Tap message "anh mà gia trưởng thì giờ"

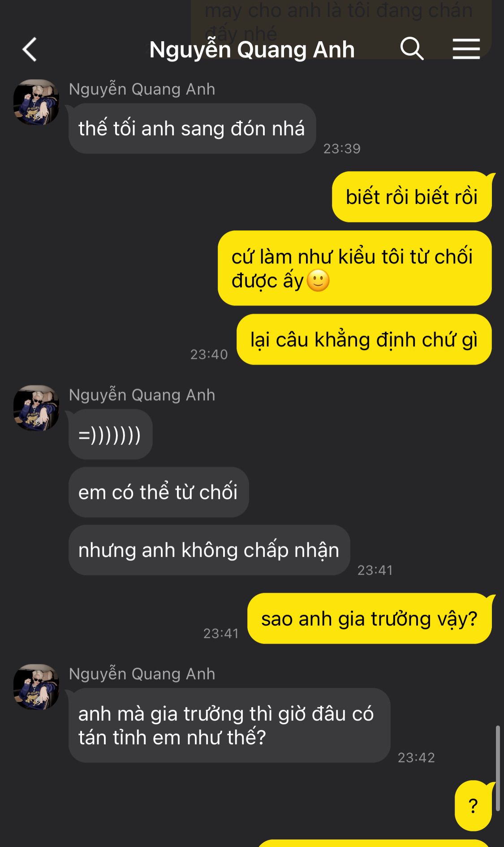[x=229, y=725]
